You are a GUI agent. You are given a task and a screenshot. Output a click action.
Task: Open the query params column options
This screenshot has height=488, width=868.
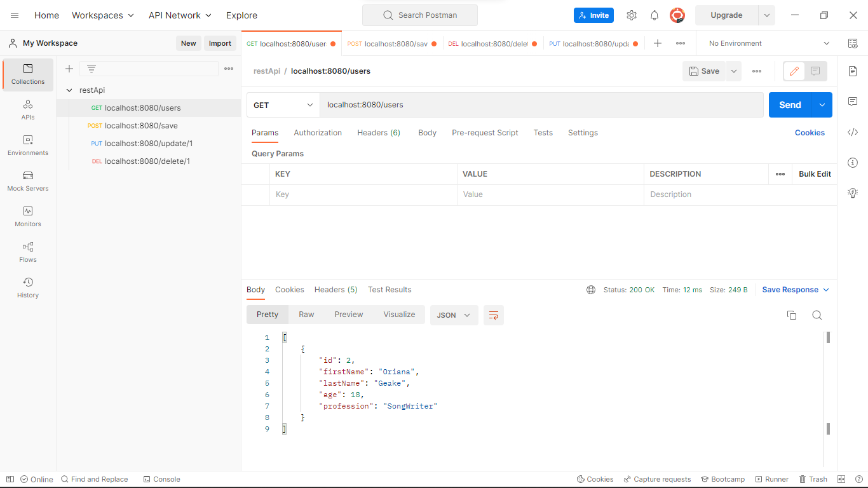780,174
